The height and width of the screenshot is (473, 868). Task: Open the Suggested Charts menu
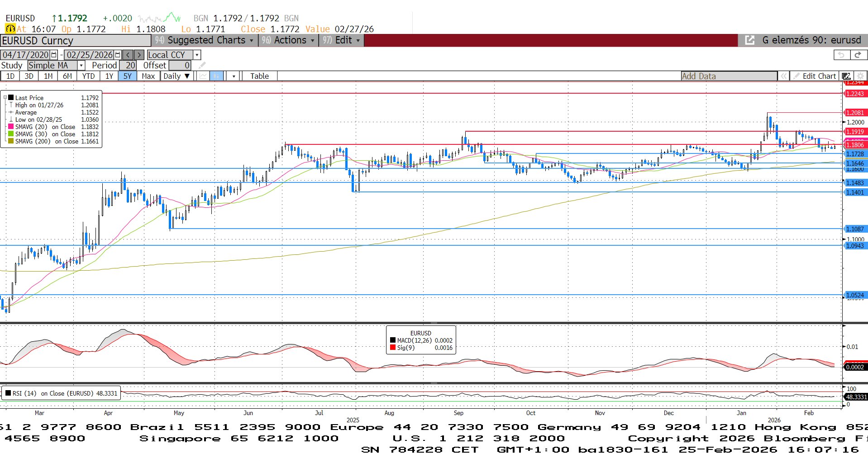coord(205,40)
